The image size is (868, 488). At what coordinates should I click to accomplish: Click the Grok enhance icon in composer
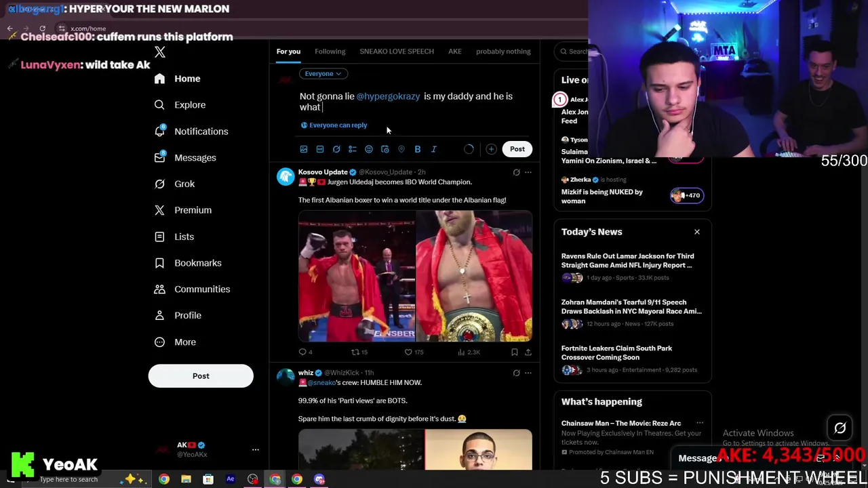336,149
